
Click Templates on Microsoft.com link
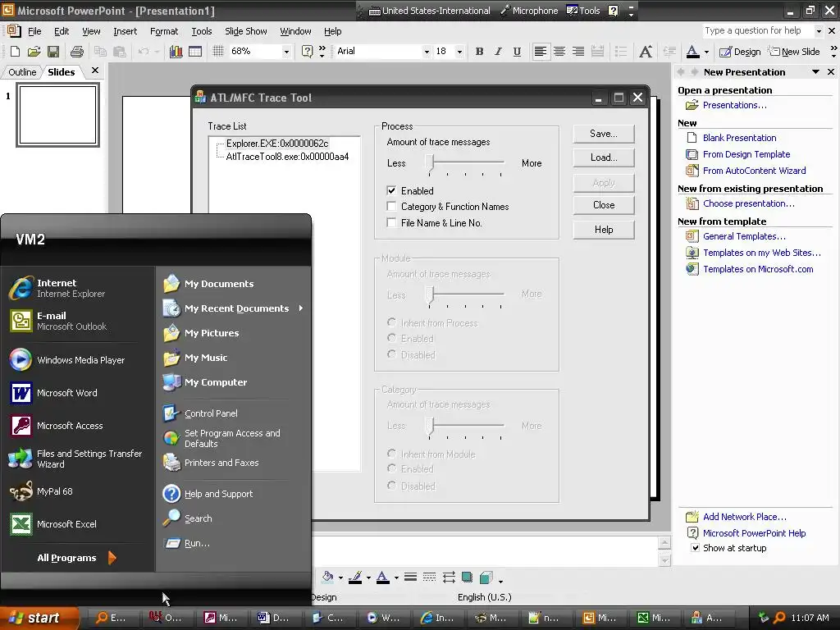pos(758,269)
